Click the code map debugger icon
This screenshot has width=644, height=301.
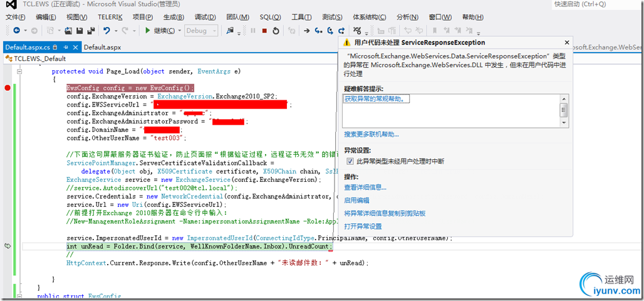click(x=357, y=31)
